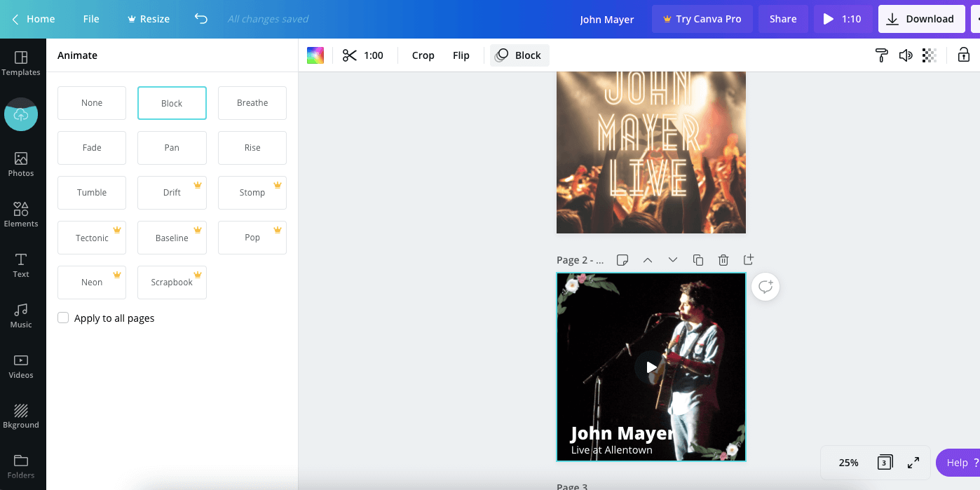980x490 pixels.
Task: Click the Download button
Action: [921, 19]
